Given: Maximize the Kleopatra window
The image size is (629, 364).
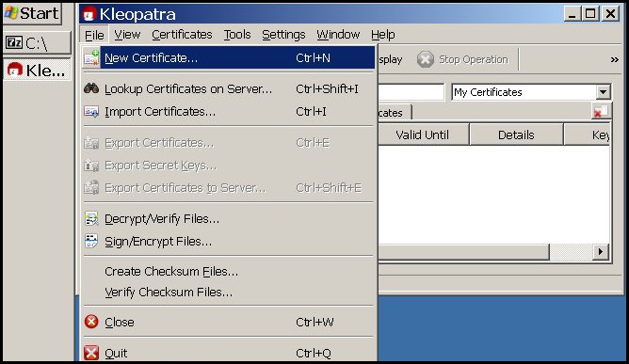Looking at the screenshot, I should point(590,14).
